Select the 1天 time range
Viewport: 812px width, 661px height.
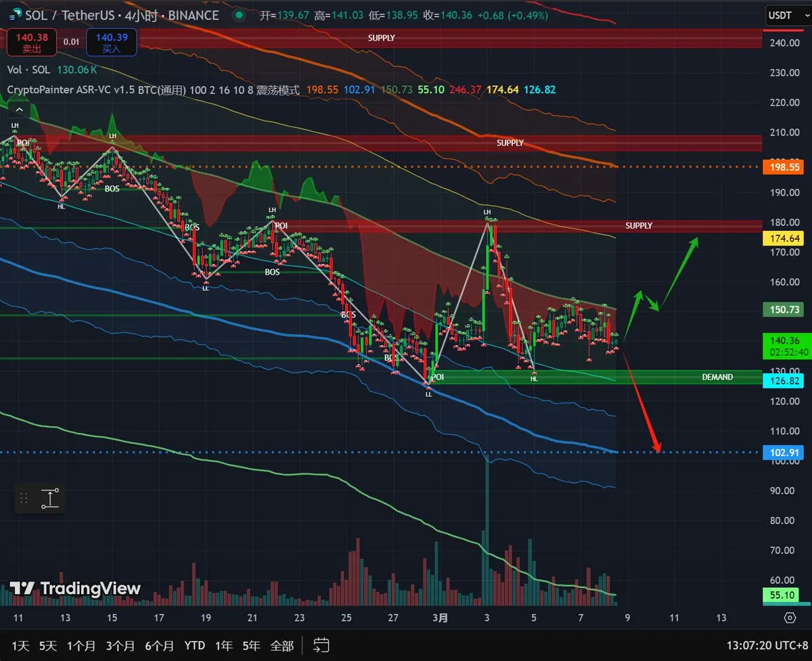pyautogui.click(x=20, y=645)
